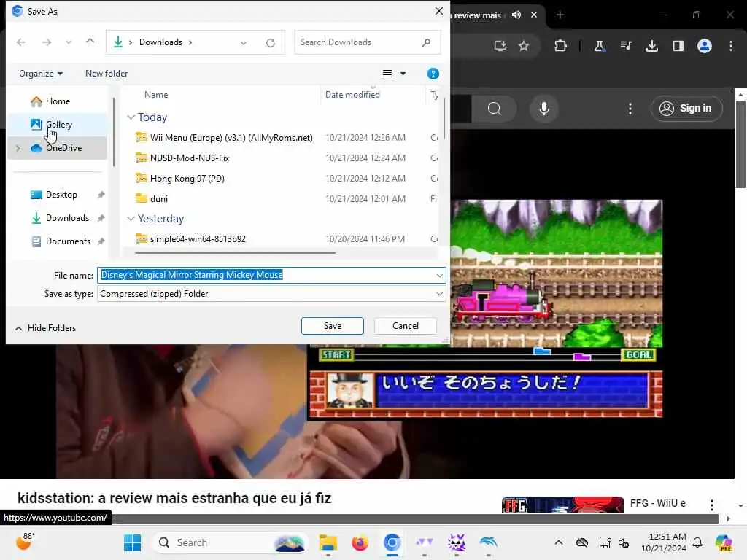
Task: Click the YouTube search magnifier button
Action: tap(495, 109)
